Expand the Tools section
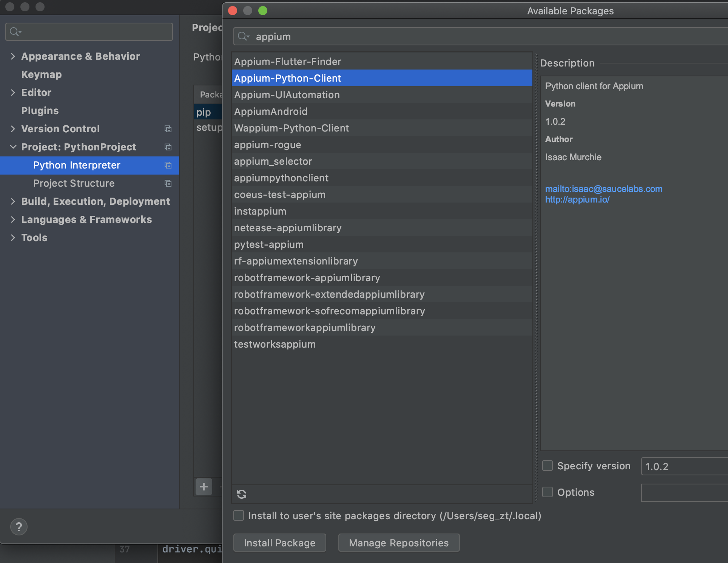The height and width of the screenshot is (563, 728). 13,238
